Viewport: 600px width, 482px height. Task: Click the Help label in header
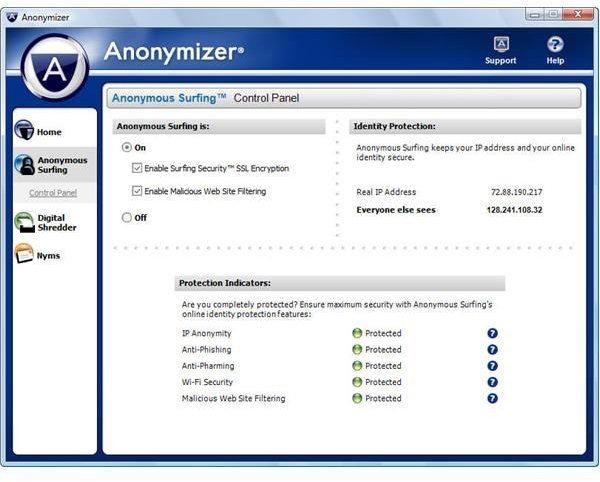point(555,60)
